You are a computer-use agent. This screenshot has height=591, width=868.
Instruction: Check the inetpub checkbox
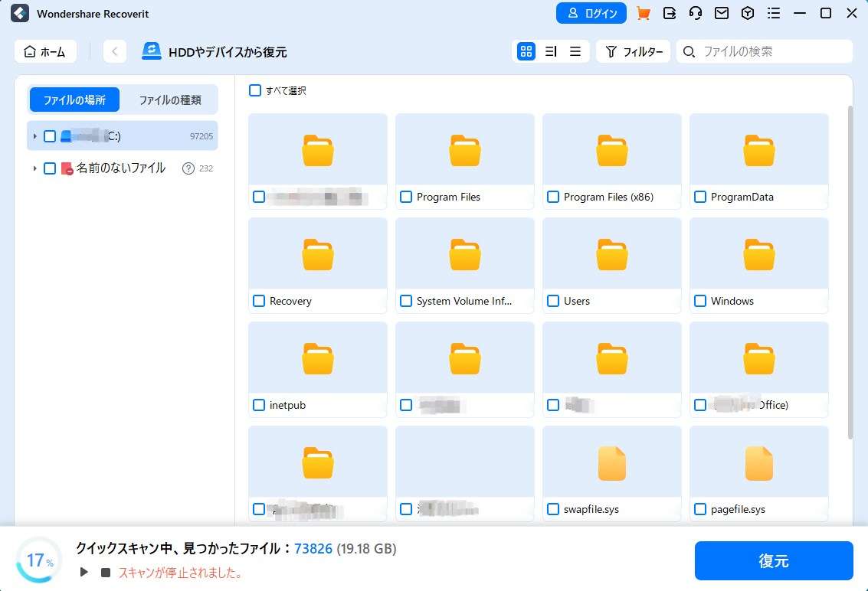point(258,405)
